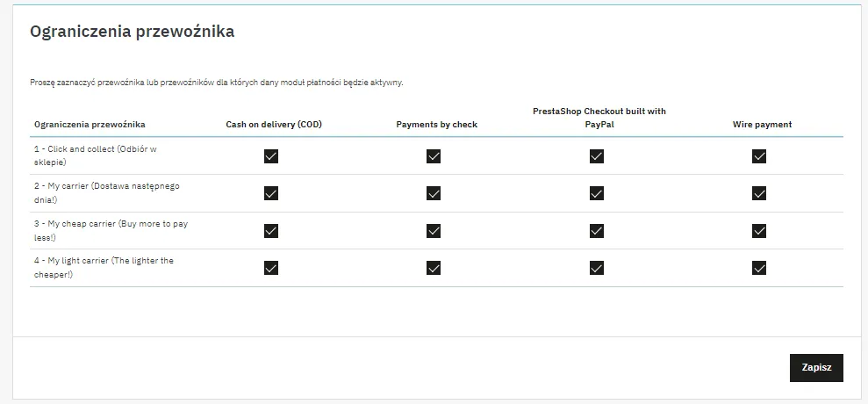Uncheck Cash on delivery for Click and collect

coord(271,156)
